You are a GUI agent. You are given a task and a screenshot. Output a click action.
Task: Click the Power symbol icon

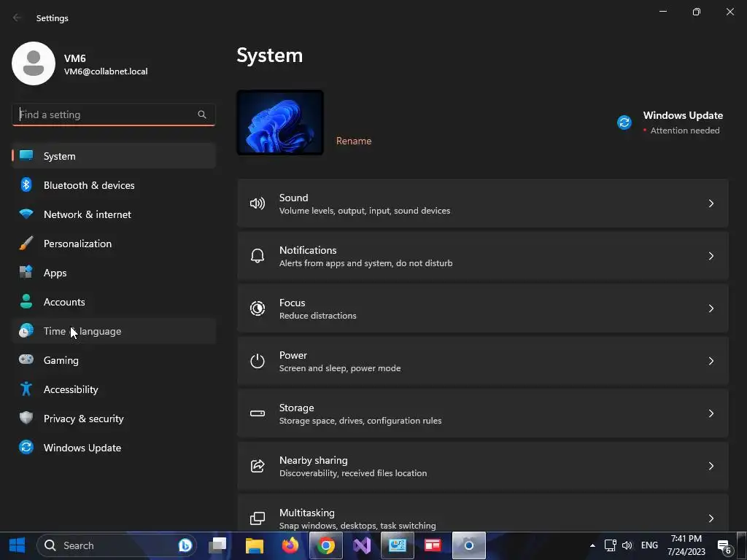pyautogui.click(x=258, y=361)
